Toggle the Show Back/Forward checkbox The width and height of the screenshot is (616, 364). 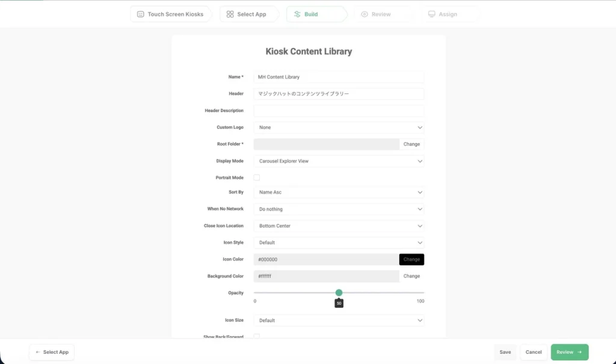pos(257,336)
